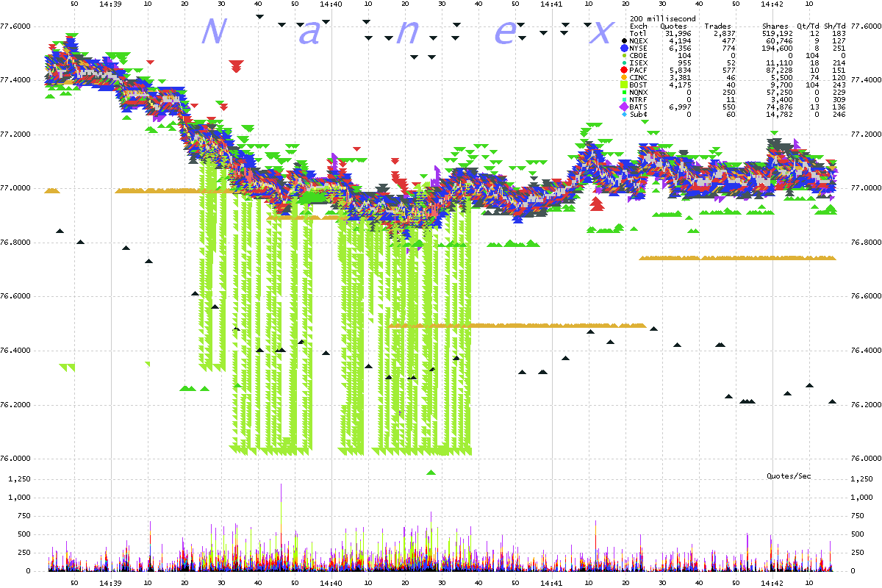Click the small olive CBOE legend dot
The height and width of the screenshot is (588, 882).
point(624,55)
